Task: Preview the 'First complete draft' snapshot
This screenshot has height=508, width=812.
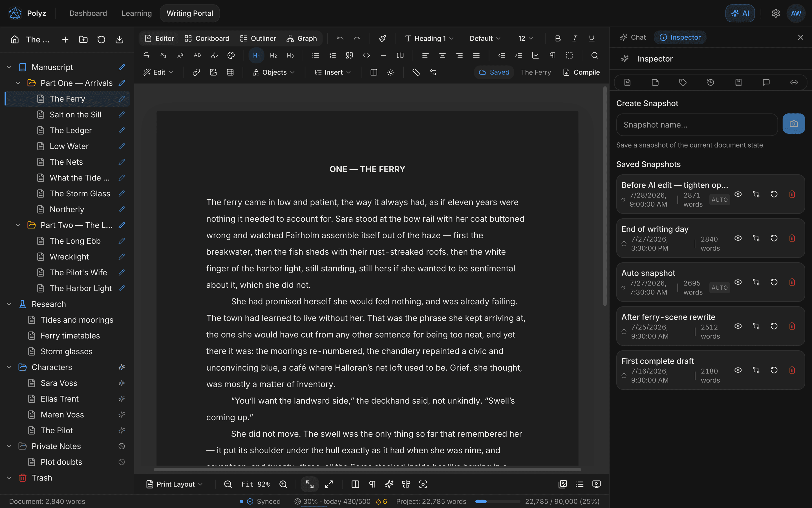Action: [x=738, y=370]
